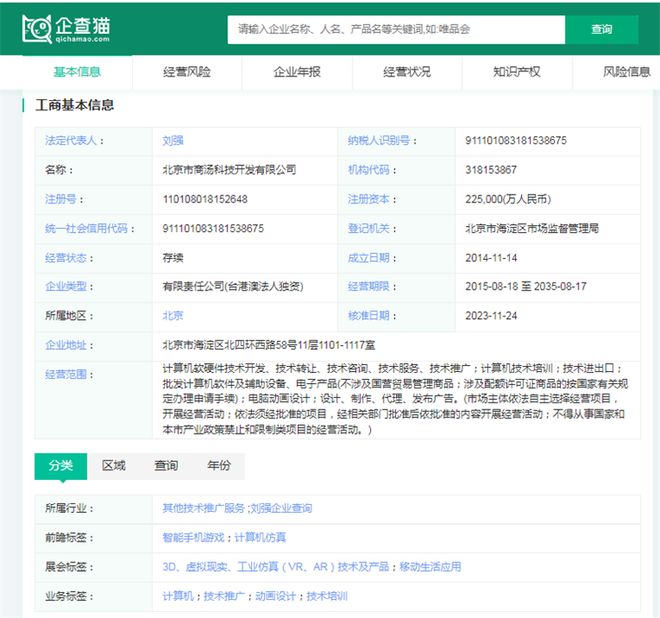Click the green 查询 search button
Viewport: 660px width, 618px height.
[601, 29]
